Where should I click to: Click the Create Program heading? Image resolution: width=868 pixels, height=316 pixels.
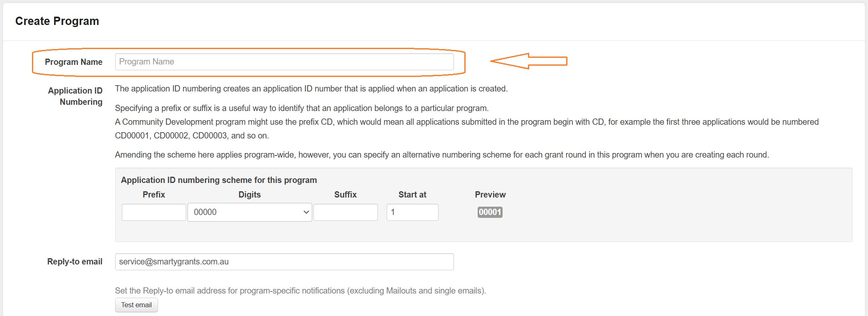tap(57, 21)
